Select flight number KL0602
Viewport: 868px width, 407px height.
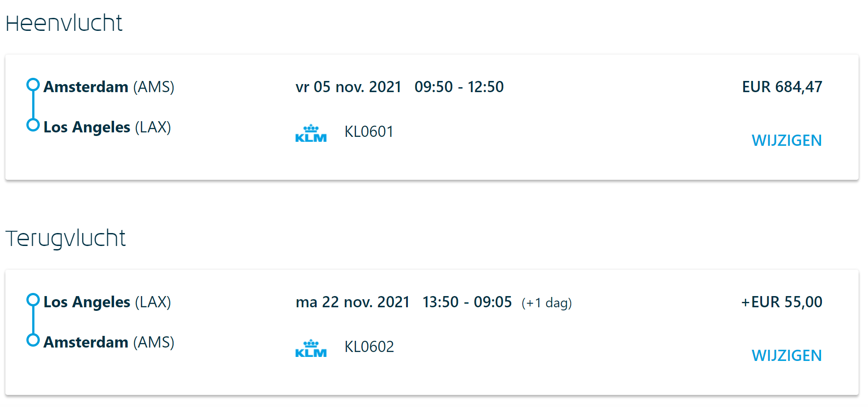pyautogui.click(x=369, y=347)
